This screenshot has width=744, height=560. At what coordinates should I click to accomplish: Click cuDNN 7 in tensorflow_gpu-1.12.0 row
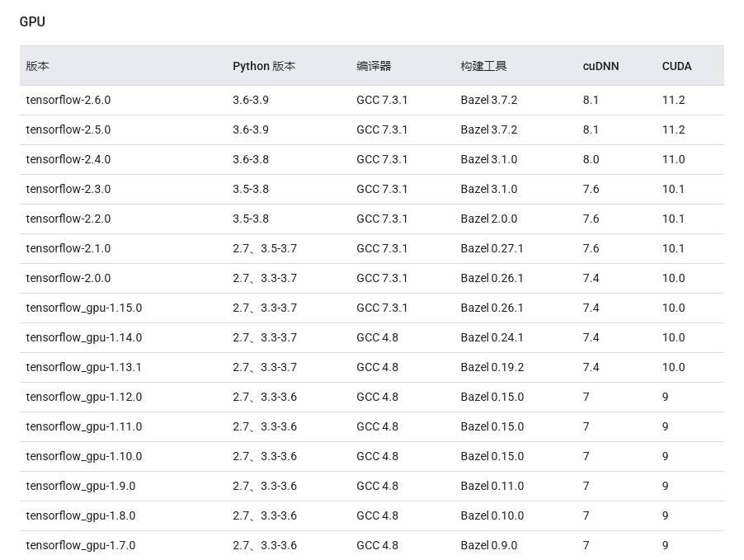(x=586, y=397)
